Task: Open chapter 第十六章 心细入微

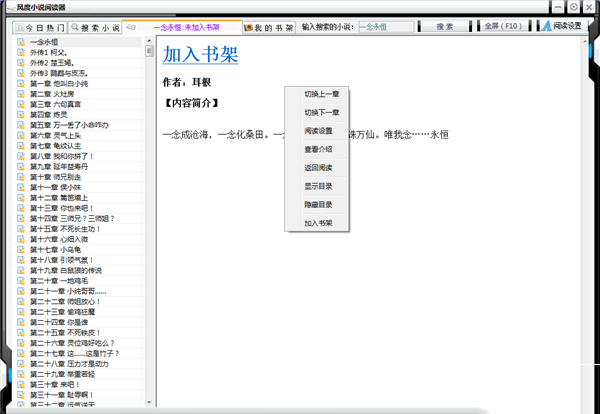Action: click(59, 239)
